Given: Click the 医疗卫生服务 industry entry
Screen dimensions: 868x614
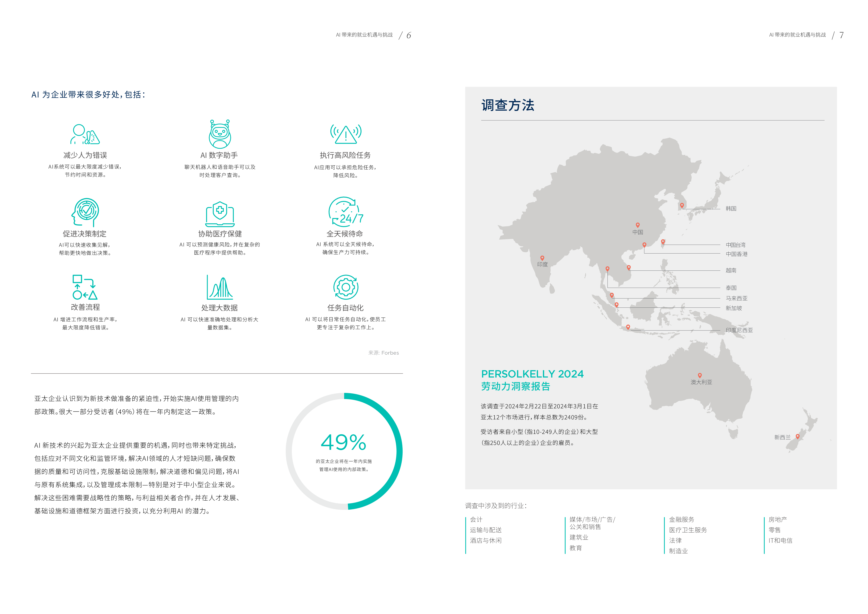Looking at the screenshot, I should tap(688, 530).
